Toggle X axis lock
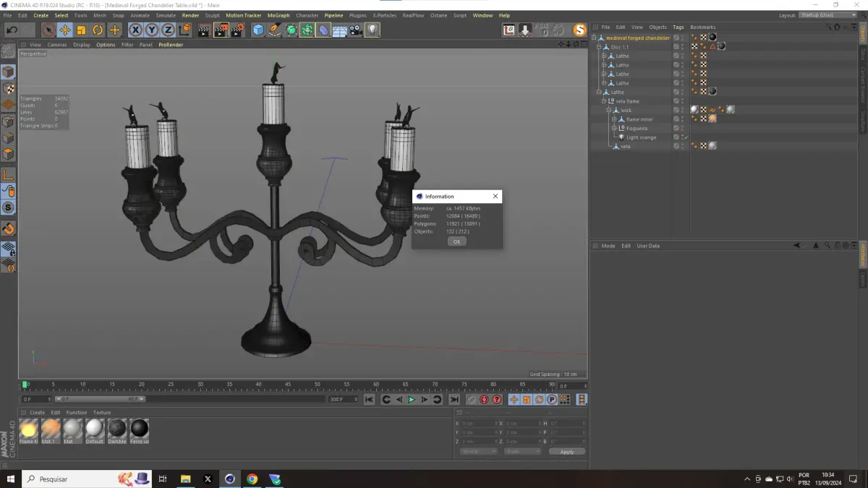This screenshot has height=488, width=868. (x=135, y=30)
